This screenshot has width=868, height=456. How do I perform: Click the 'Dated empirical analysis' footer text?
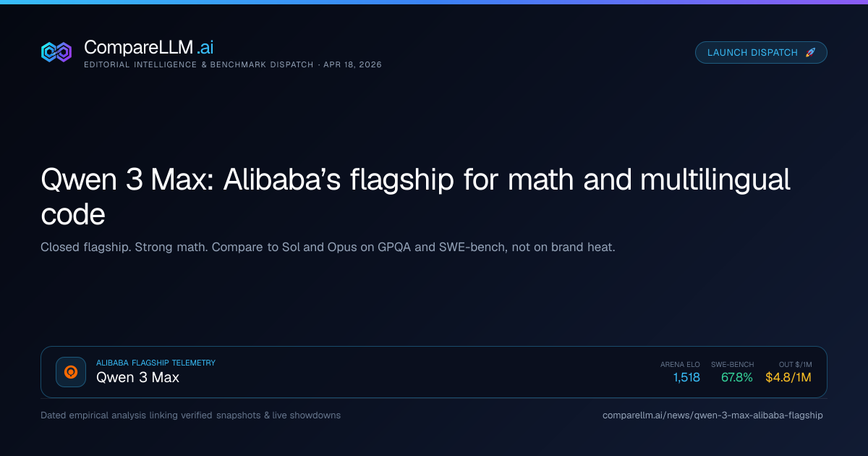[191, 415]
